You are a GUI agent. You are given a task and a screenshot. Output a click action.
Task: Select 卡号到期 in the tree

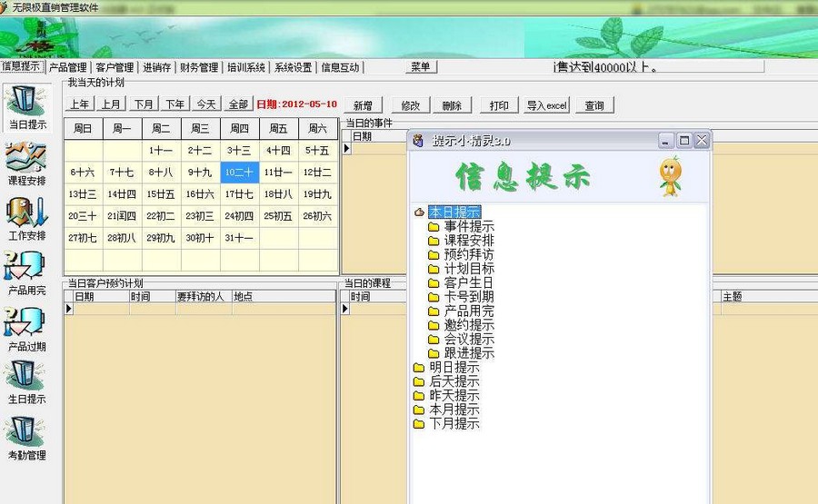(469, 297)
